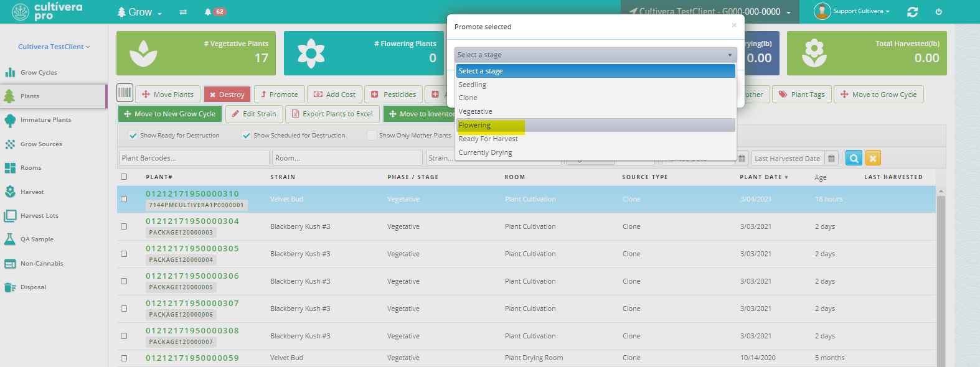This screenshot has width=980, height=367.
Task: Sort by the Plant Date column header
Action: (764, 177)
